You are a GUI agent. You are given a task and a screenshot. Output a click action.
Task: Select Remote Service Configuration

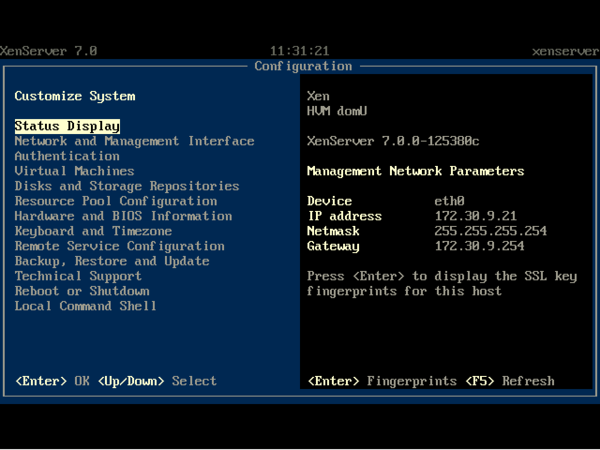(x=119, y=246)
